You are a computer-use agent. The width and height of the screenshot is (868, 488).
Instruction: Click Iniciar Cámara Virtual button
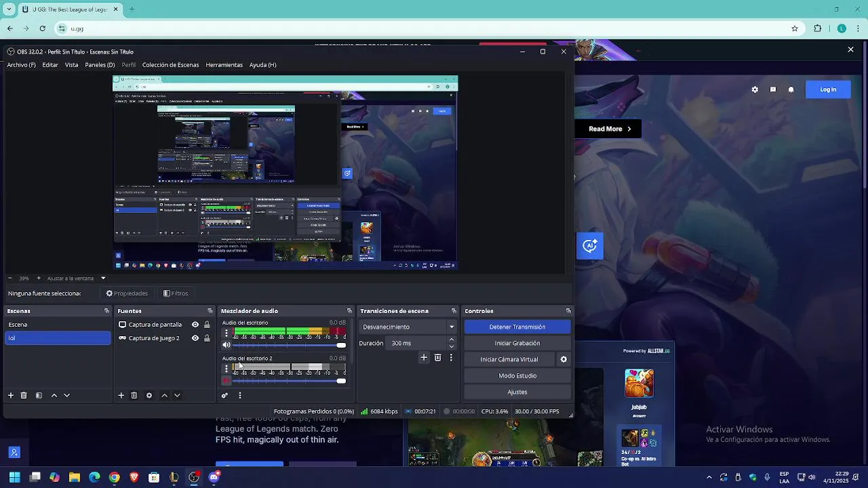coord(509,359)
